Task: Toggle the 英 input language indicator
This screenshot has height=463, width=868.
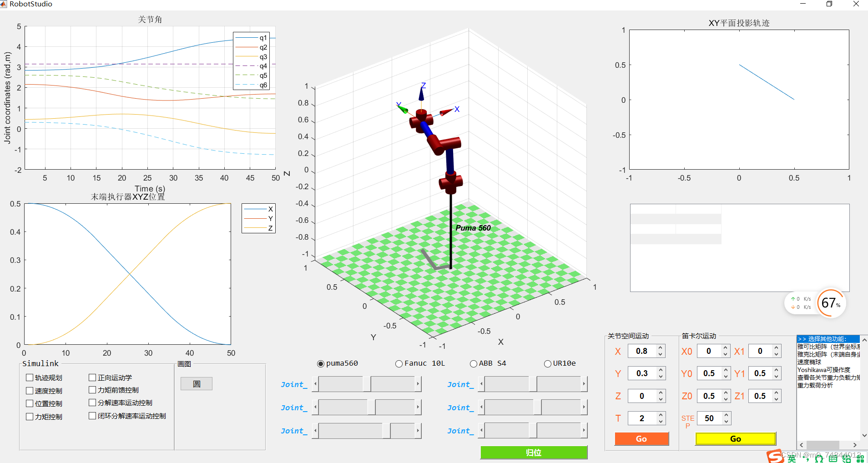Action: click(x=792, y=459)
